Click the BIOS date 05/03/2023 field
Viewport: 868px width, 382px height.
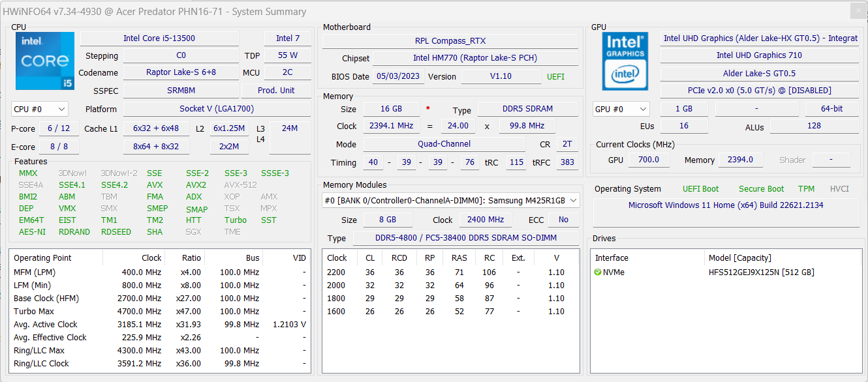pyautogui.click(x=398, y=77)
